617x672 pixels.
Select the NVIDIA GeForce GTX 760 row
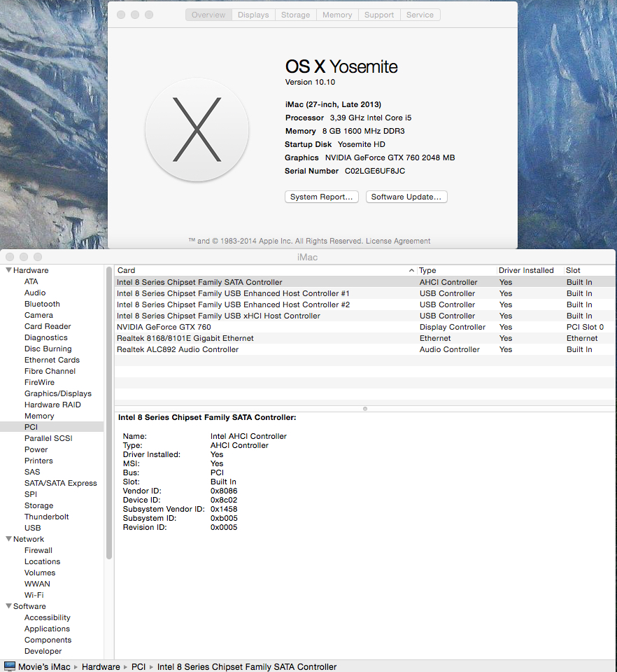pyautogui.click(x=365, y=327)
